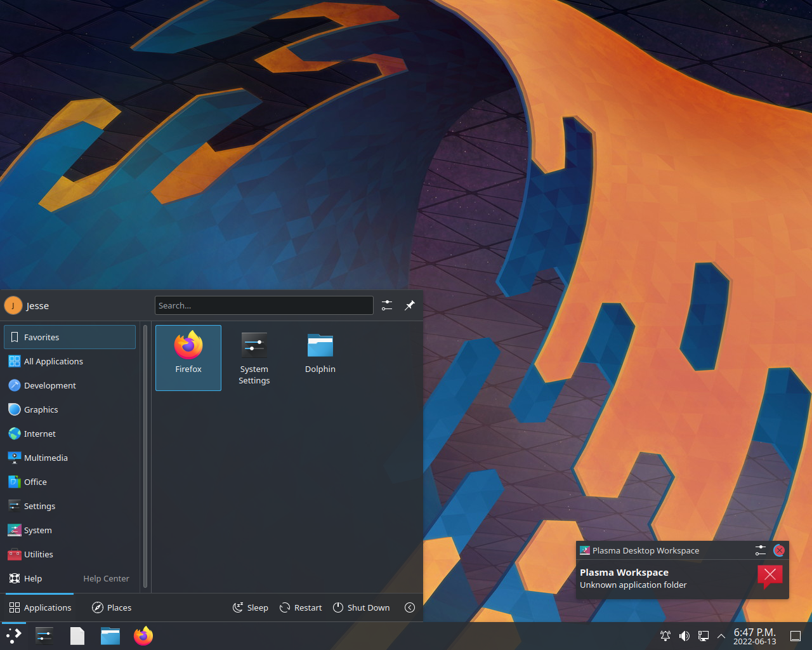Open the Multimedia category
Viewport: 812px width, 650px height.
[70, 458]
